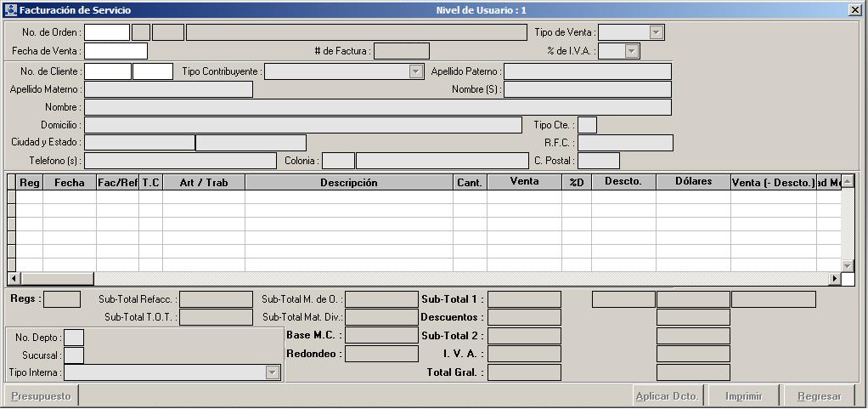Click the No. de Cliente first field
868x409 pixels.
(x=108, y=71)
